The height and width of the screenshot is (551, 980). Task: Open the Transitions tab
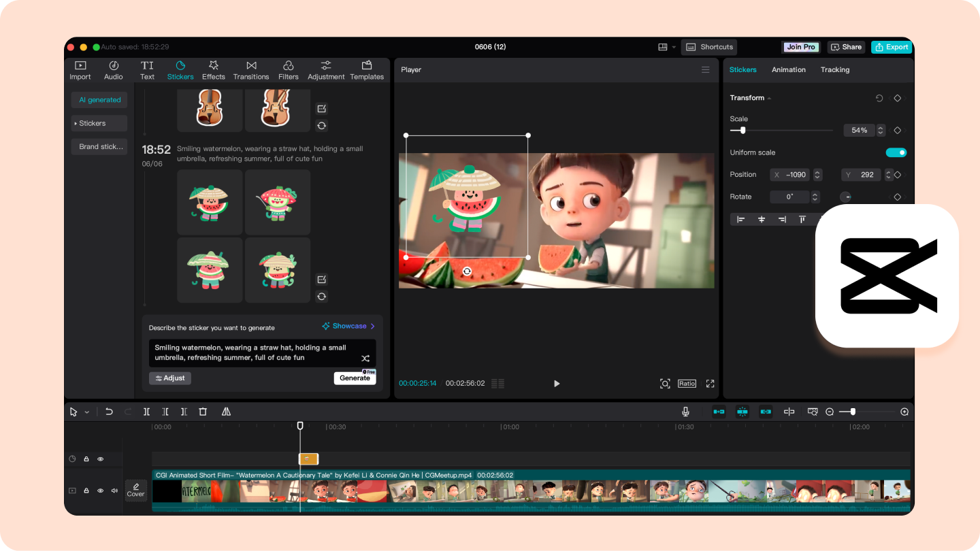click(x=251, y=70)
